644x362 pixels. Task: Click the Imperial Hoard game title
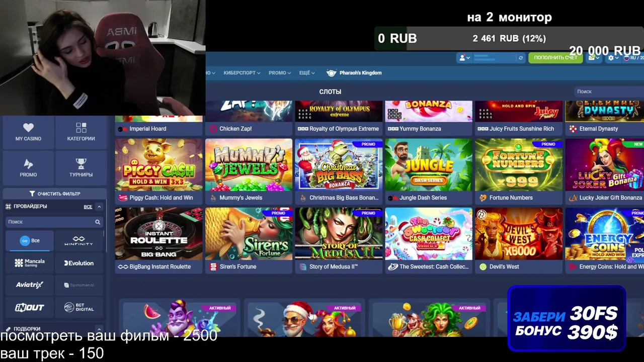pos(148,129)
